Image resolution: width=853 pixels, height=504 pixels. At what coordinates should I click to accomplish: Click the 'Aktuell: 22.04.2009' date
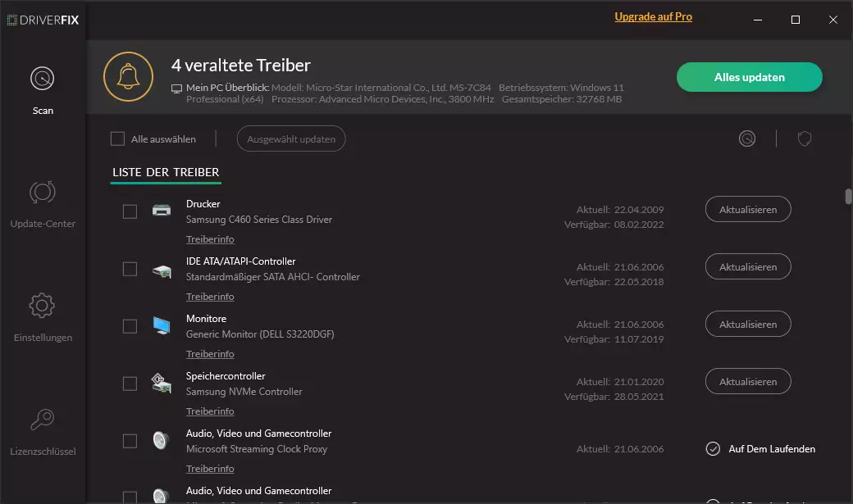point(620,210)
